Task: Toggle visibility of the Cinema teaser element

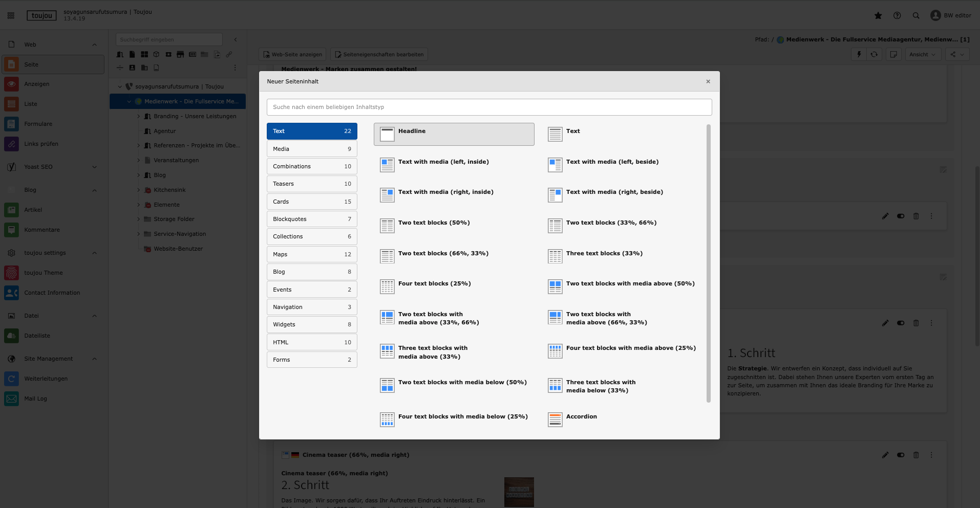Action: [x=901, y=455]
